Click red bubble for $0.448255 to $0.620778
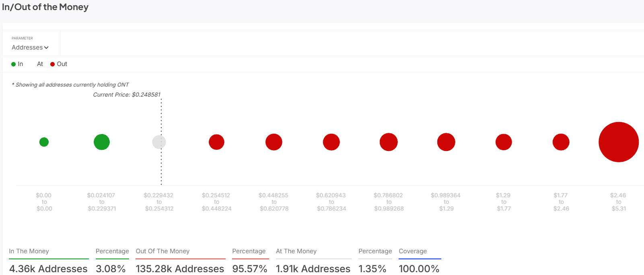This screenshot has width=644, height=275. pos(274,142)
